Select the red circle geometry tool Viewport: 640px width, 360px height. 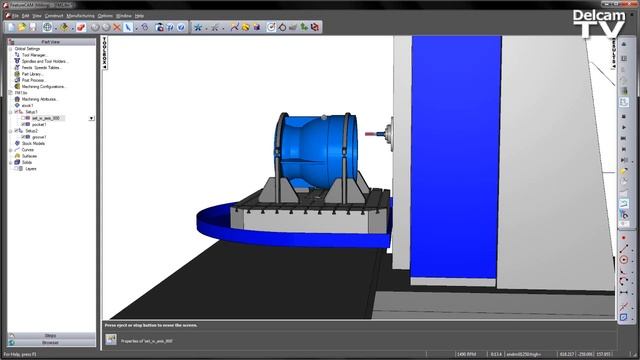[x=624, y=260]
